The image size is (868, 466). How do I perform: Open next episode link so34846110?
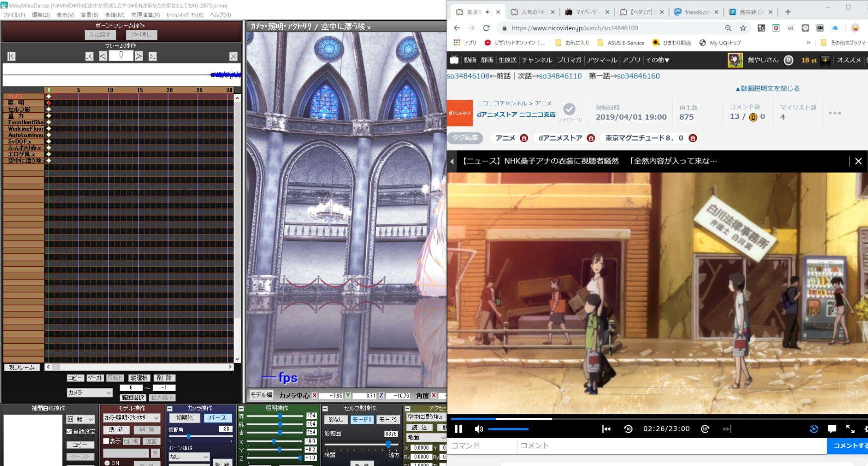(x=560, y=76)
